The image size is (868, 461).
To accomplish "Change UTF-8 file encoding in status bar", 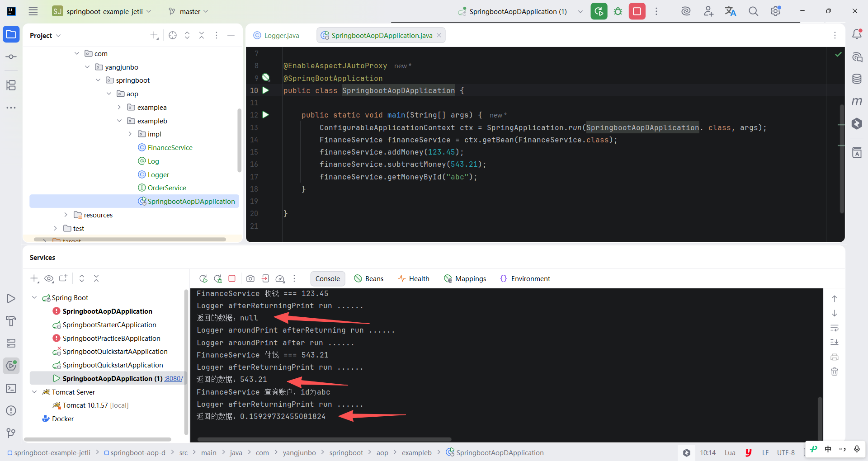I will click(x=786, y=452).
